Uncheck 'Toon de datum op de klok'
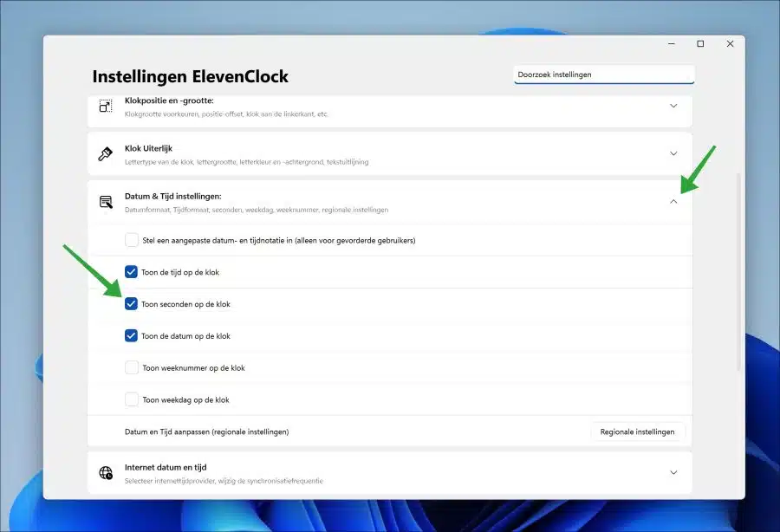The width and height of the screenshot is (780, 532). [x=131, y=335]
